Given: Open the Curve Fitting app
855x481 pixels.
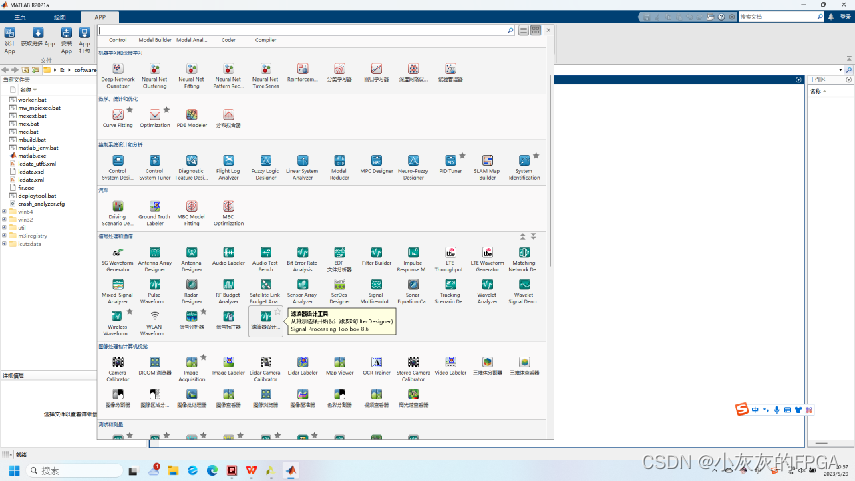Looking at the screenshot, I should point(118,118).
